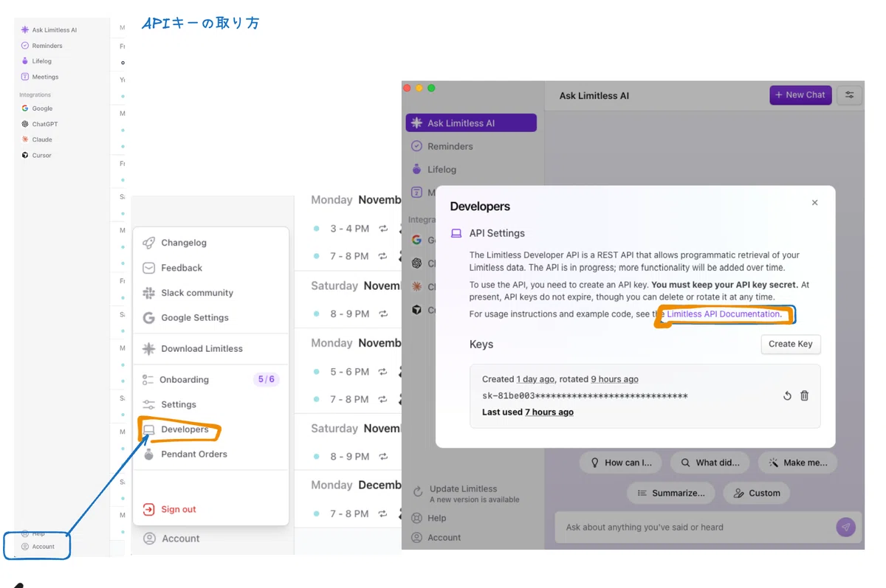This screenshot has width=886, height=588.
Task: Click the Meetings icon in the small leftmost sidebar
Action: pyautogui.click(x=25, y=77)
